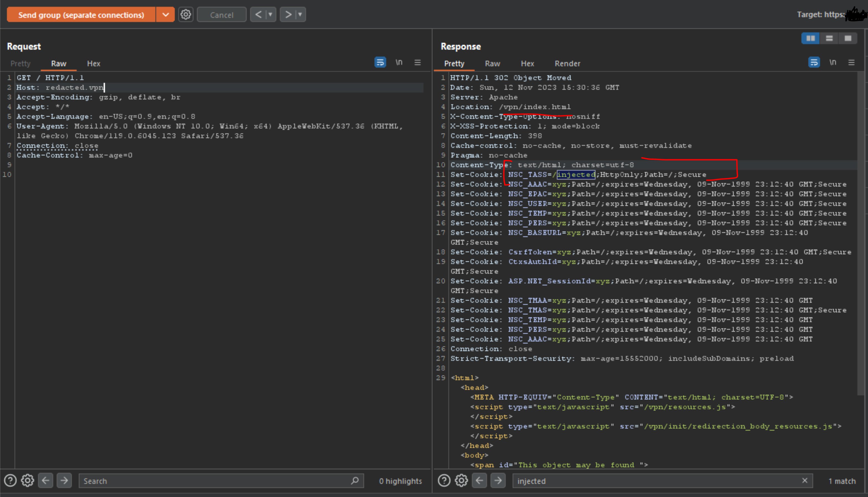
Task: Click the '1 match' search result counter
Action: point(842,481)
